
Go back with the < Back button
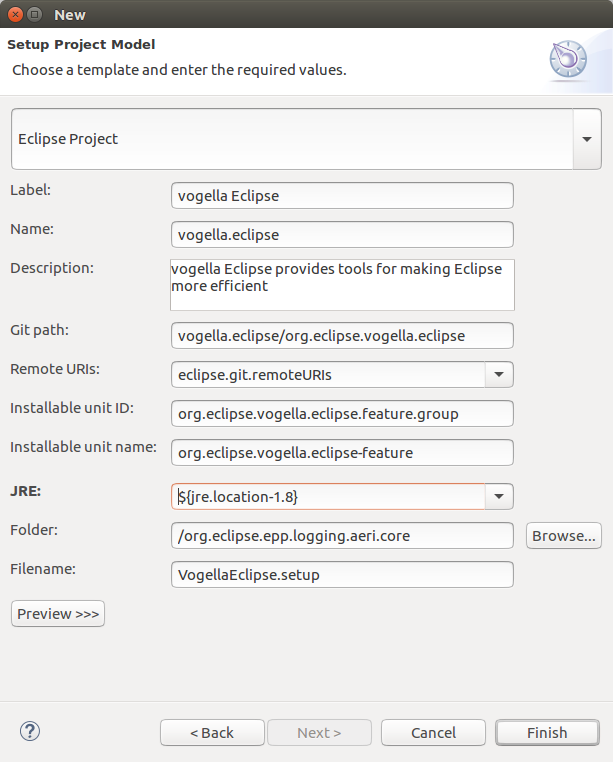[212, 732]
